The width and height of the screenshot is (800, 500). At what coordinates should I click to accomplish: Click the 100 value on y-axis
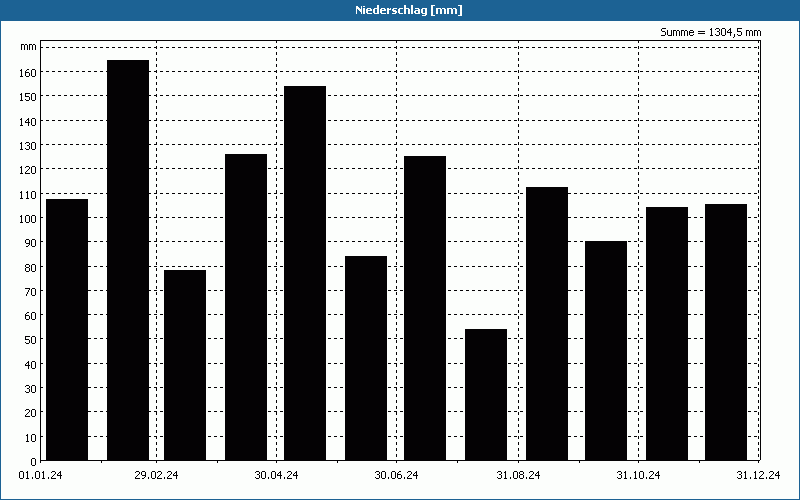(x=30, y=219)
